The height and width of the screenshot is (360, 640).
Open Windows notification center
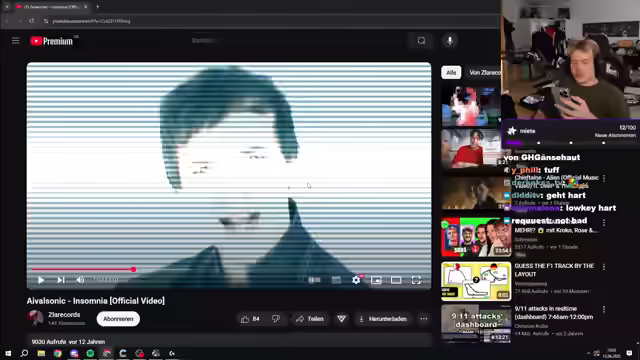(629, 353)
